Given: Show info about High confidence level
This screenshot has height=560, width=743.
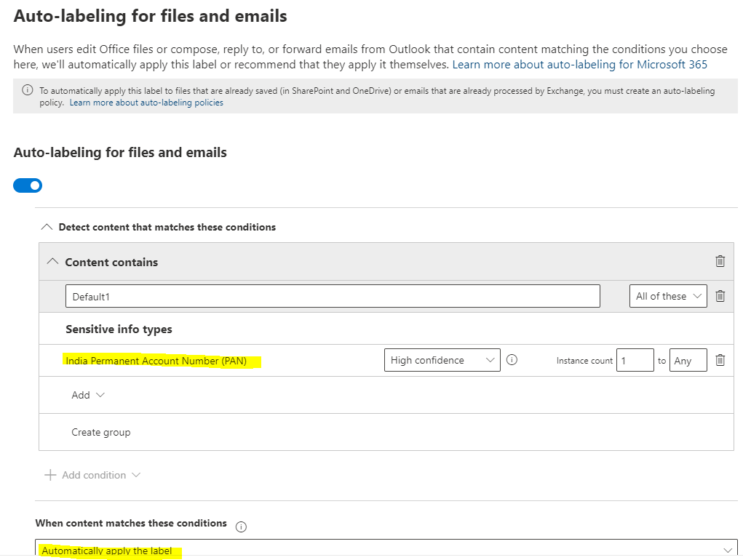Looking at the screenshot, I should (512, 360).
